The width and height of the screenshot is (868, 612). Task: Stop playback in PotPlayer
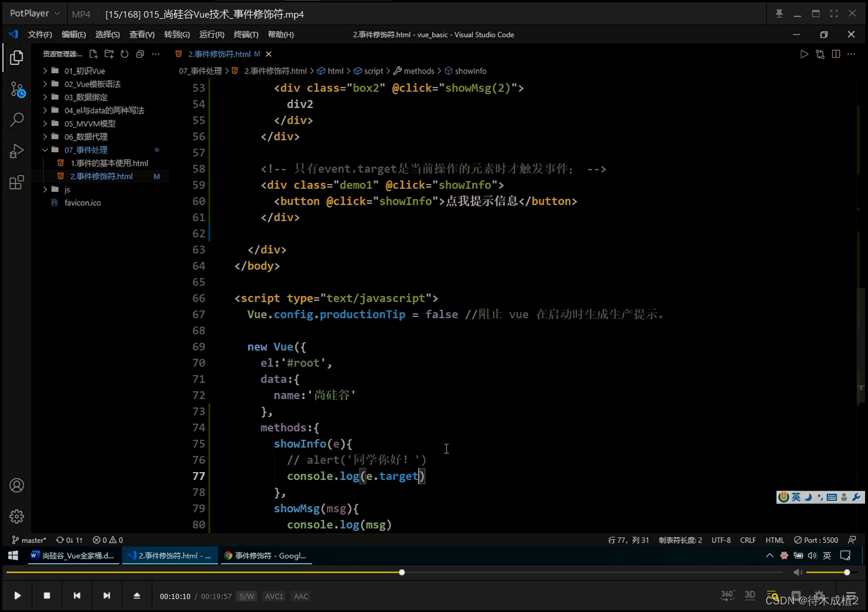(x=47, y=596)
